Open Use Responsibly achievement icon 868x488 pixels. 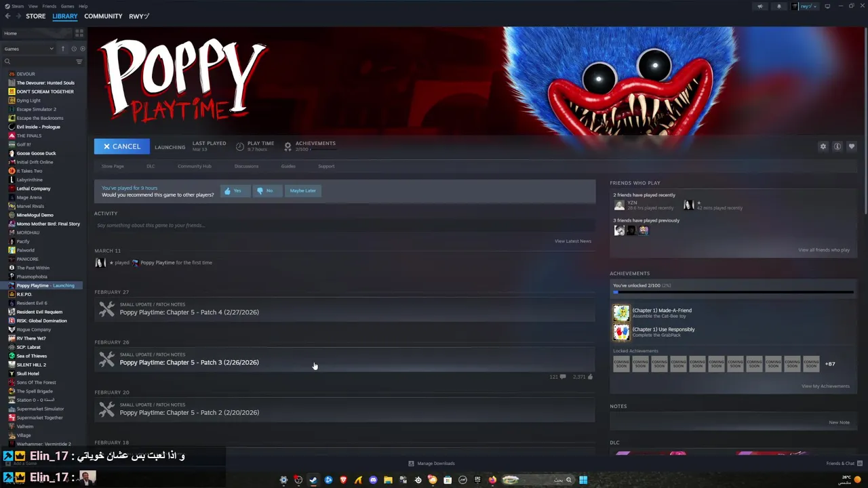click(x=621, y=332)
